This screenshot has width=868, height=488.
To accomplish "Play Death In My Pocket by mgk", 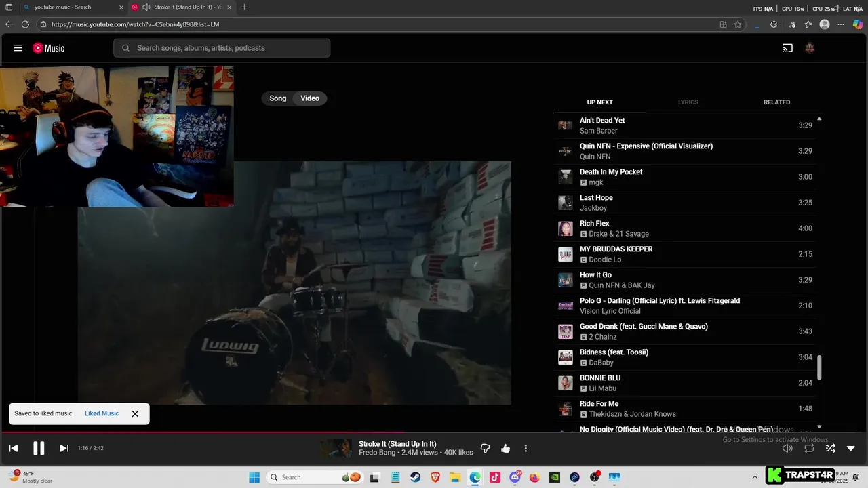I will tap(685, 177).
